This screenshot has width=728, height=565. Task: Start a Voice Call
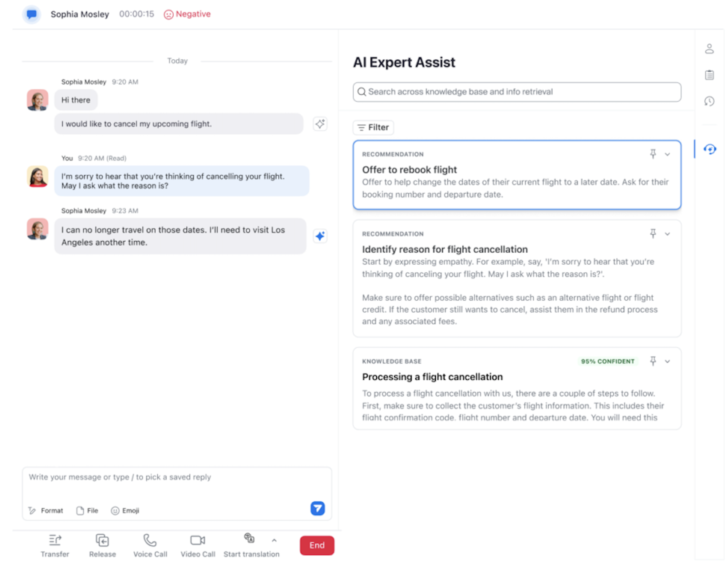(x=150, y=546)
